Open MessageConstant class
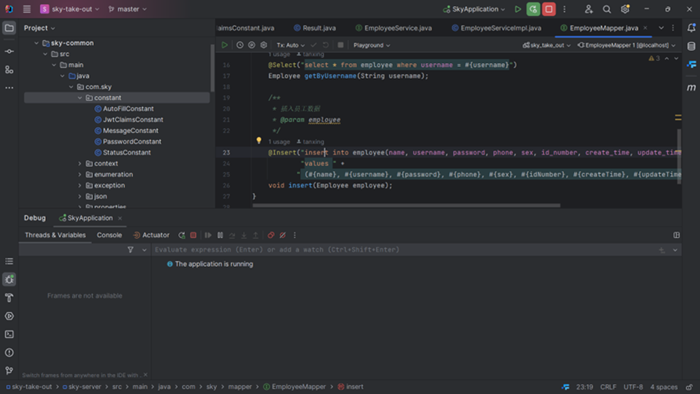 [126, 131]
